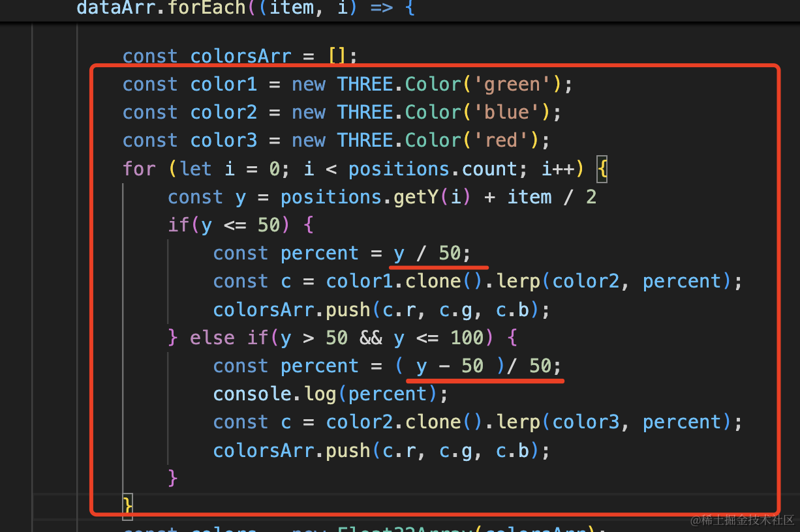Place cursor on colorsArr in the declaration line
Screen dimensions: 800x532
pos(241,57)
